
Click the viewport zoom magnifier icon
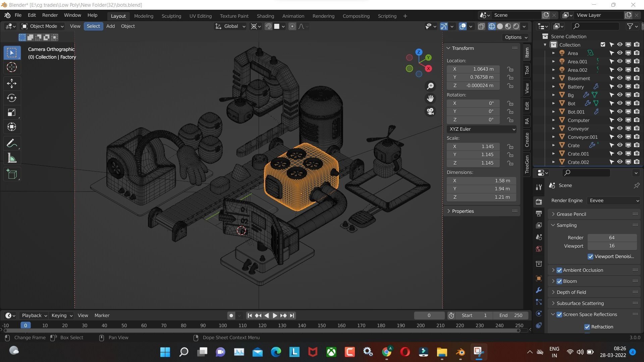(430, 86)
